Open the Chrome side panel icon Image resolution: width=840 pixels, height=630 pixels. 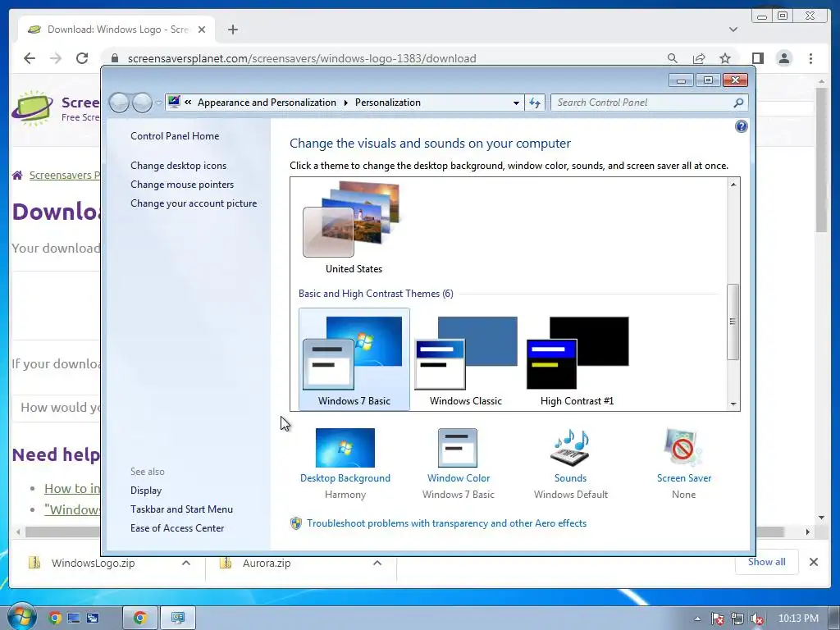coord(757,58)
